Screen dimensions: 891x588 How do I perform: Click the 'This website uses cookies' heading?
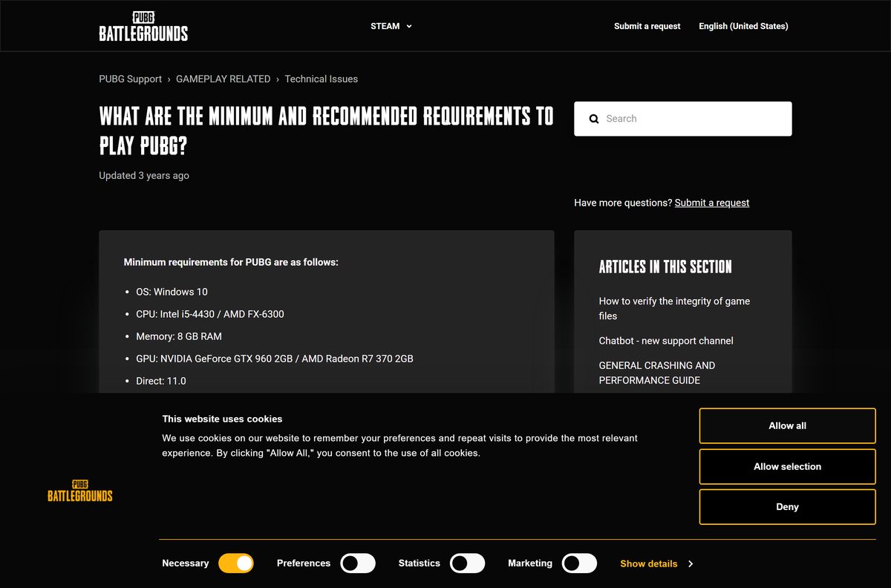(x=222, y=419)
